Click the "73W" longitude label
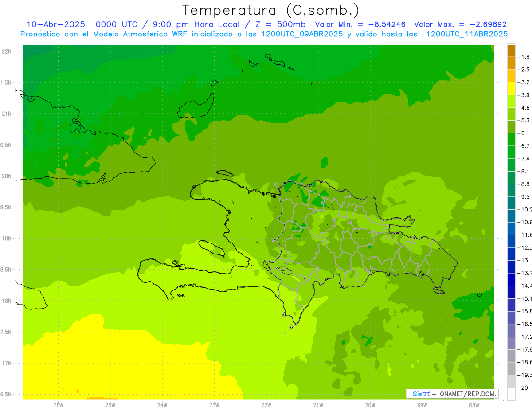Viewport: 532px width, 411px height. tap(214, 405)
